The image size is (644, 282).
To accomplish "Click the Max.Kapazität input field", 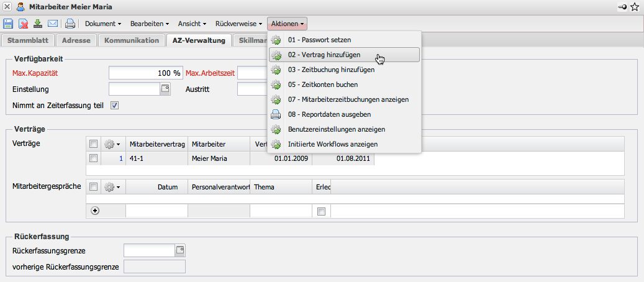I will tap(145, 73).
